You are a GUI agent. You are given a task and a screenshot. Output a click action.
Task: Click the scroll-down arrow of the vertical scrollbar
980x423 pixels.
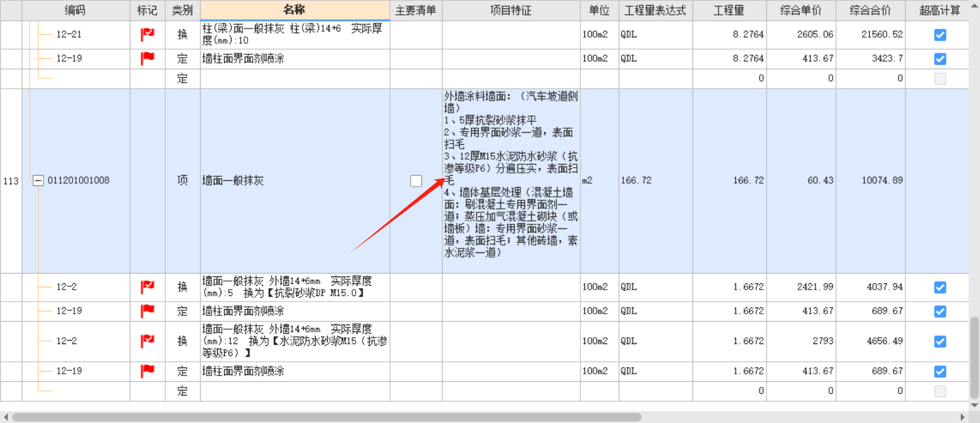pyautogui.click(x=974, y=405)
